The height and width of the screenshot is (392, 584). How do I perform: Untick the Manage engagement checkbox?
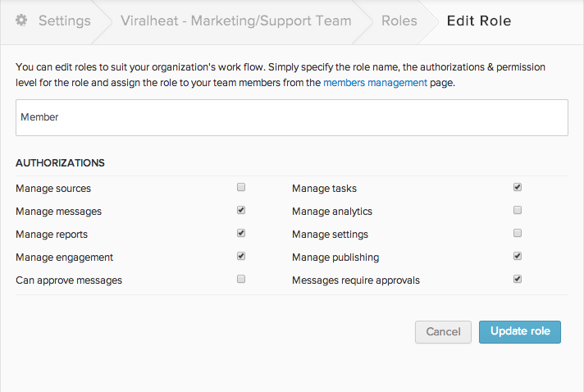[x=241, y=256]
